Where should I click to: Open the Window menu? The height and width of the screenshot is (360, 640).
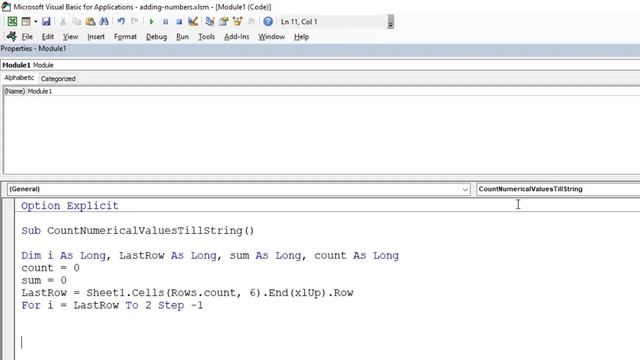click(x=271, y=37)
